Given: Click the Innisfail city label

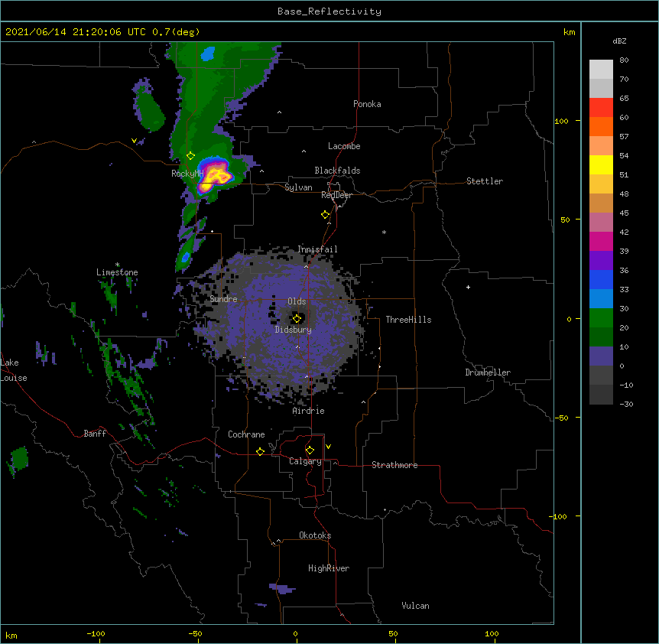Looking at the screenshot, I should coord(317,249).
